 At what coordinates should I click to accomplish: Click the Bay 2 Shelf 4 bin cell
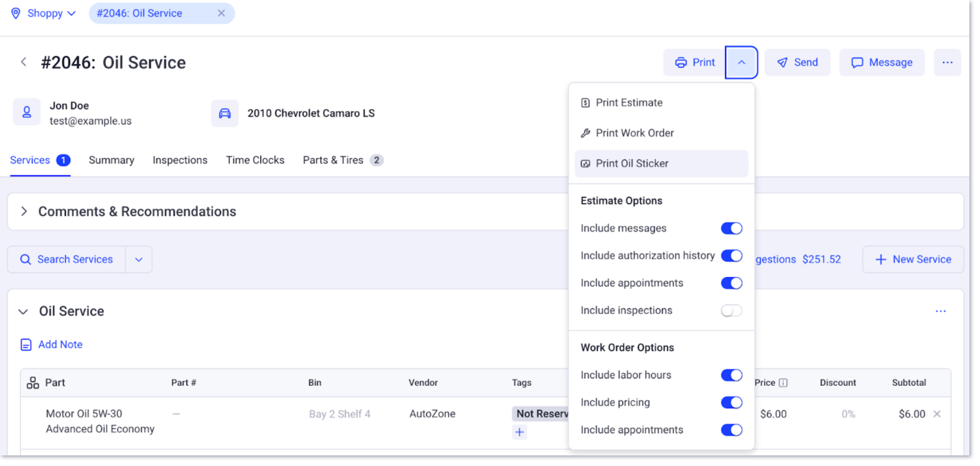point(340,414)
